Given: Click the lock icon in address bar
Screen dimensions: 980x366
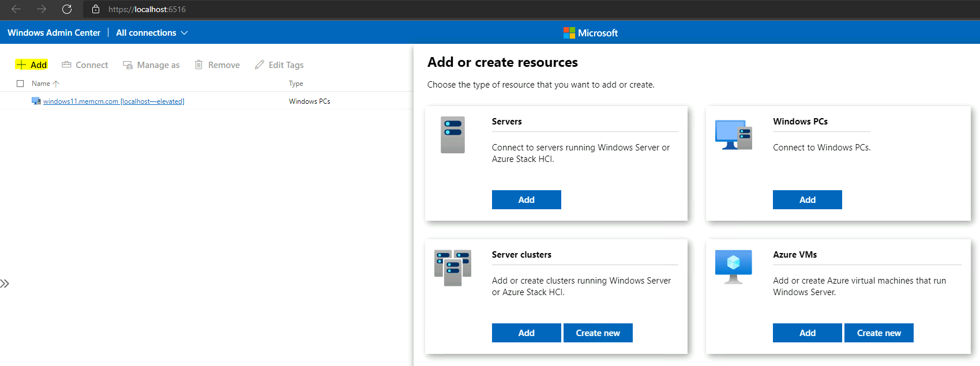Looking at the screenshot, I should [96, 9].
